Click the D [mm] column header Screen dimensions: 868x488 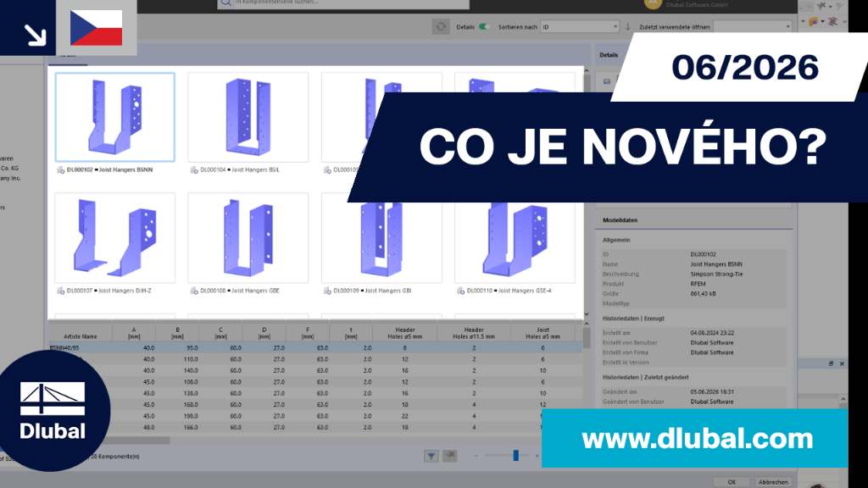(264, 333)
